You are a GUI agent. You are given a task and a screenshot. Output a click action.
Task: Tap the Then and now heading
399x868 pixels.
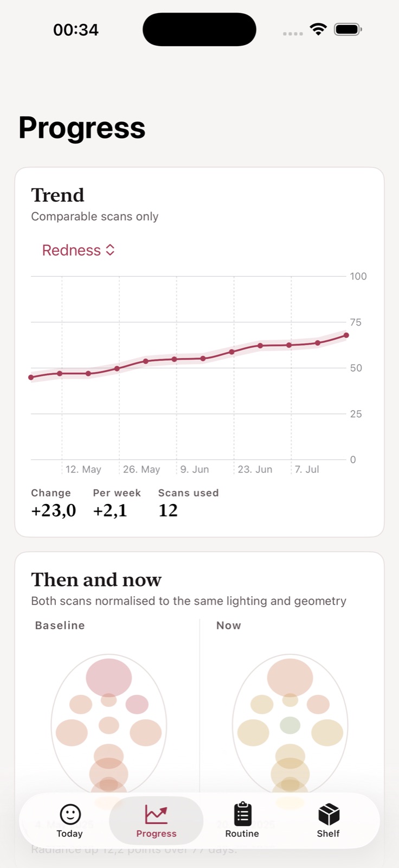tap(96, 580)
